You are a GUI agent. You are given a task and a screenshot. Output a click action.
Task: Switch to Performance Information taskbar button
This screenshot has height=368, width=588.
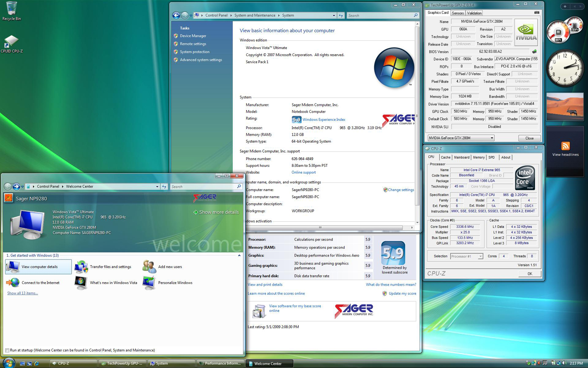220,363
